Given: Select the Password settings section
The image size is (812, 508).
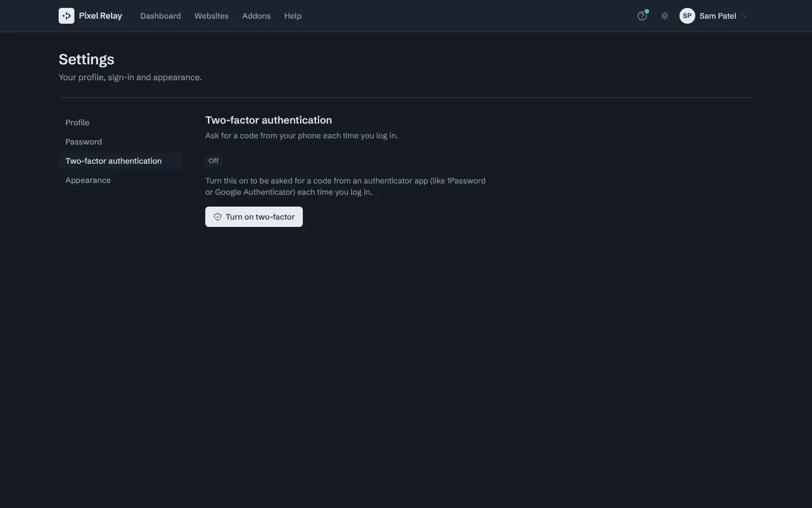Looking at the screenshot, I should 121,142.
